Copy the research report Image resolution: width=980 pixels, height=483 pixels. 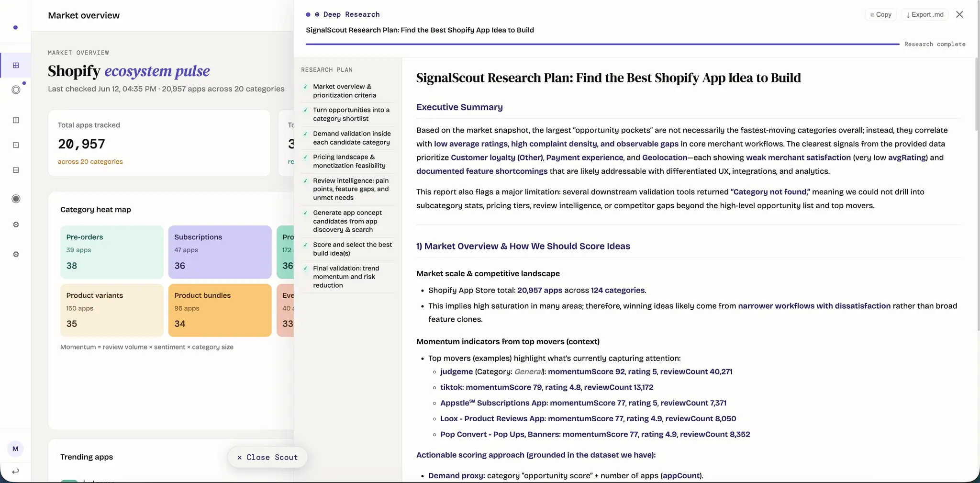click(880, 14)
